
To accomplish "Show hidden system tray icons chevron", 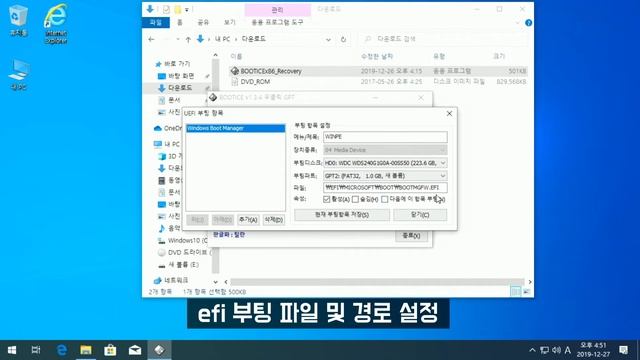I will [532, 350].
